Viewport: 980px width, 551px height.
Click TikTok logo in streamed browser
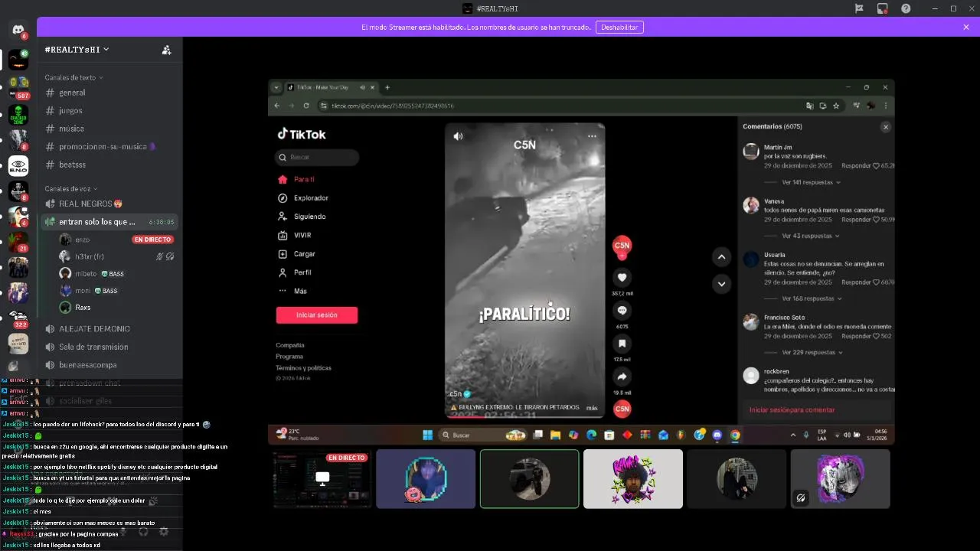(302, 134)
